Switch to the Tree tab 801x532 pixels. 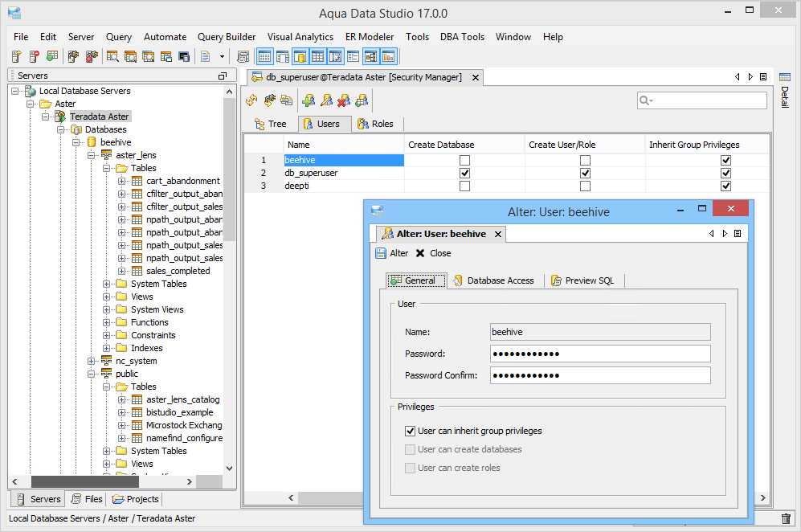[271, 124]
